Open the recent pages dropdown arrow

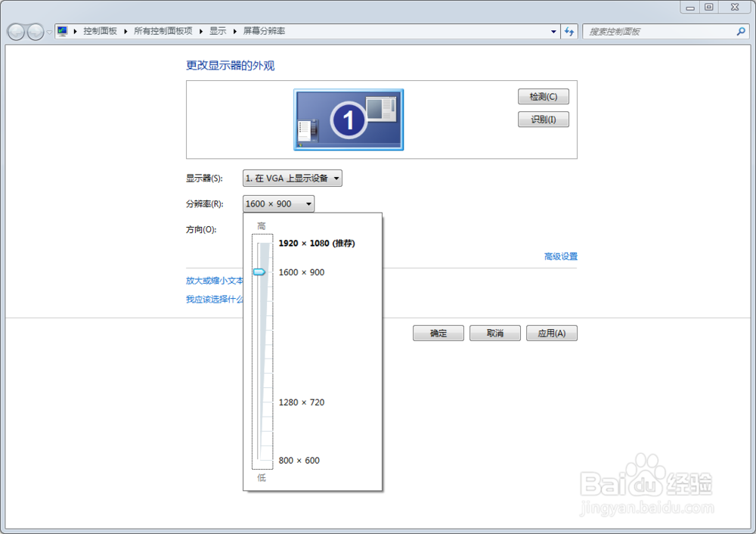49,33
